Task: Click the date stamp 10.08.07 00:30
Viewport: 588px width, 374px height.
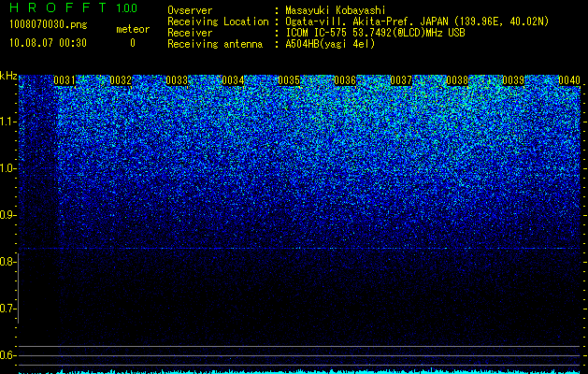Action: (x=48, y=43)
